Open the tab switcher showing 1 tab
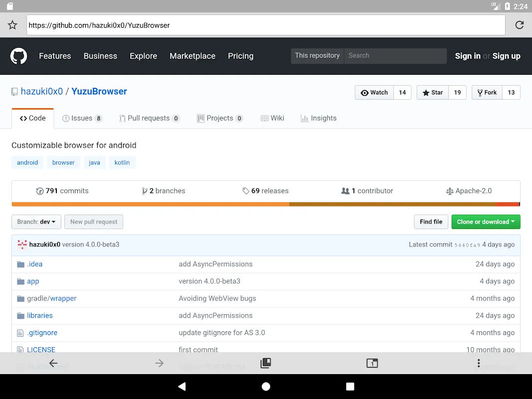The width and height of the screenshot is (532, 399). coord(372,363)
